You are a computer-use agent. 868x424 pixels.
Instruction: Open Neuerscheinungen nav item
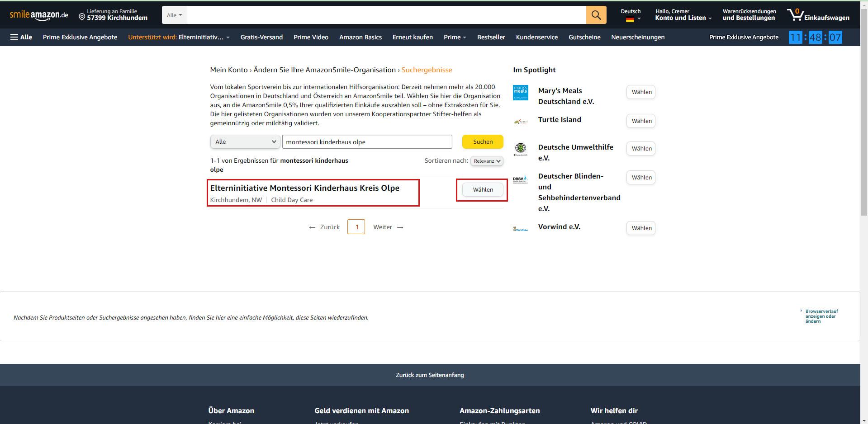coord(638,37)
